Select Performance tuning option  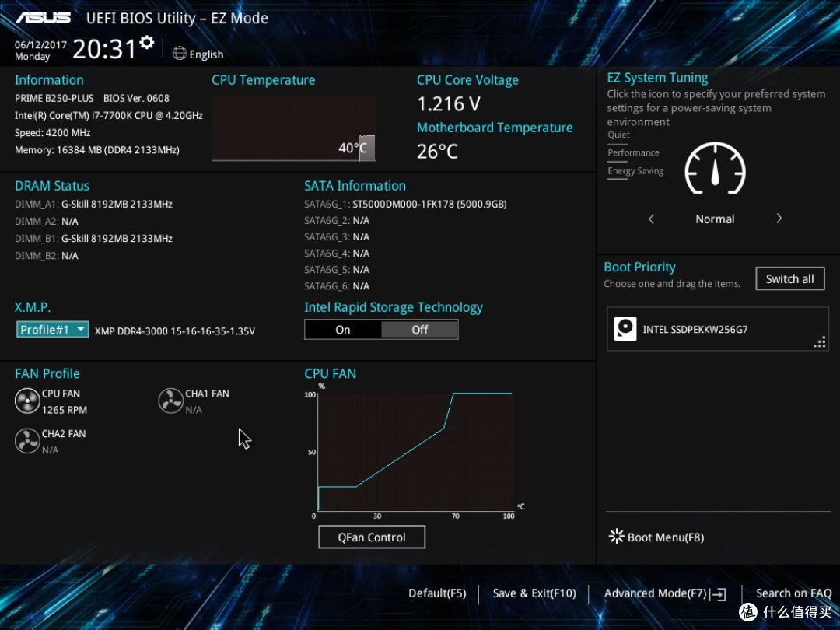point(633,152)
